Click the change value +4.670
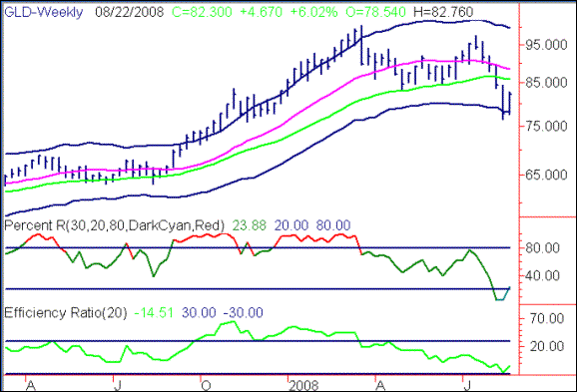 [261, 12]
